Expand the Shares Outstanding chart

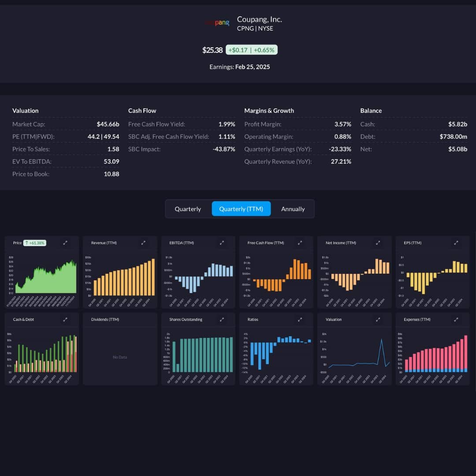point(222,320)
